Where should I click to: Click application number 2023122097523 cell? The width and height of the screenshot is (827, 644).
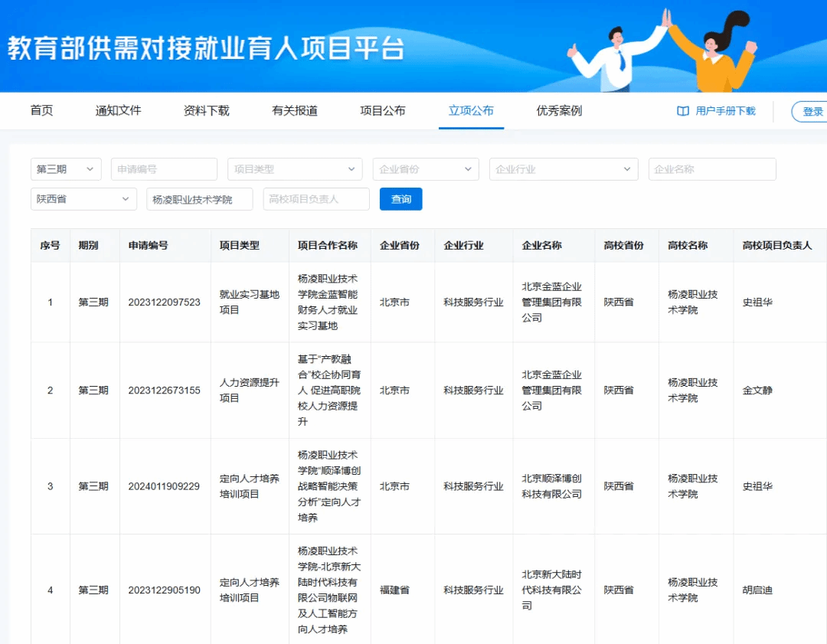coord(165,302)
